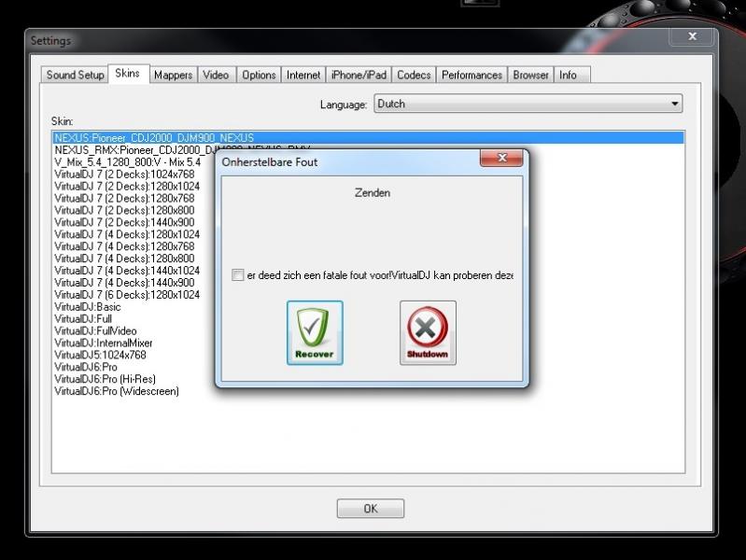Select the Skins tab
746x560 pixels.
click(x=128, y=74)
